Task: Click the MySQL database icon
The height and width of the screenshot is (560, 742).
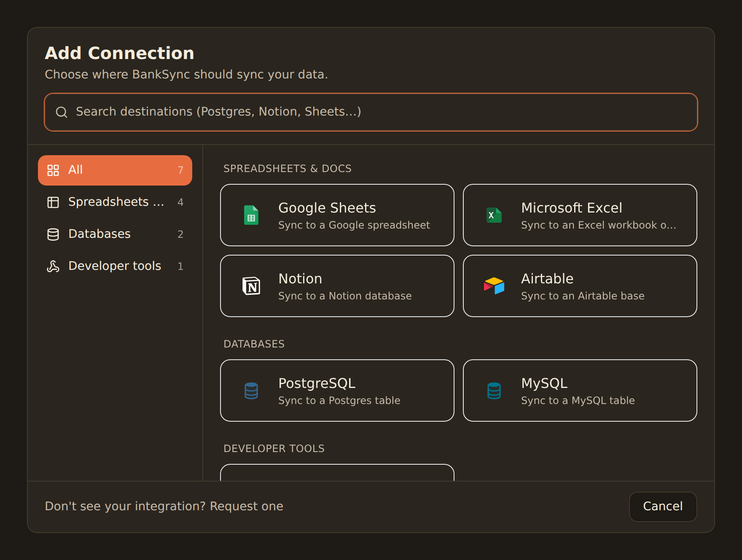Action: click(494, 390)
